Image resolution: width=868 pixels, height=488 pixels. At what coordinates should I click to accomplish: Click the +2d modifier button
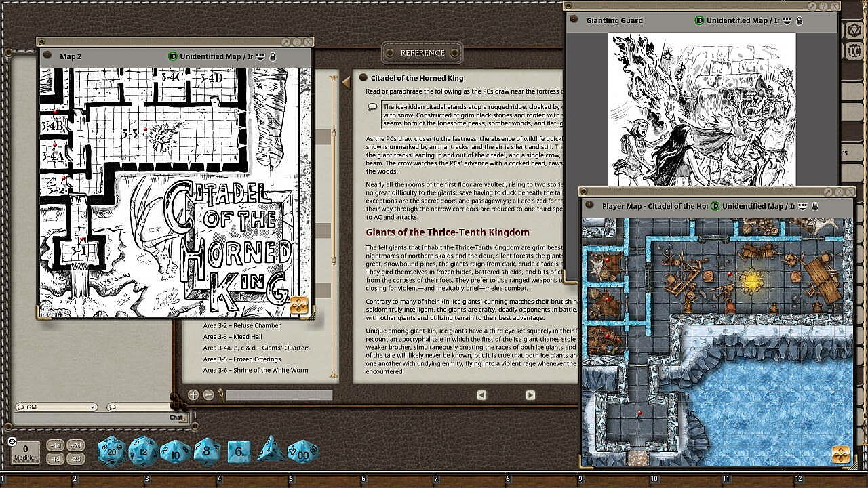76,446
